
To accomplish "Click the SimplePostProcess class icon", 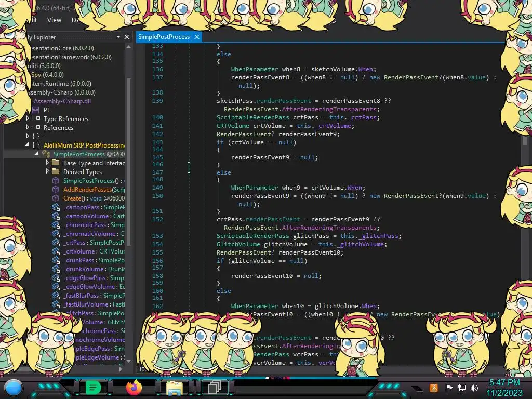I will pyautogui.click(x=46, y=154).
